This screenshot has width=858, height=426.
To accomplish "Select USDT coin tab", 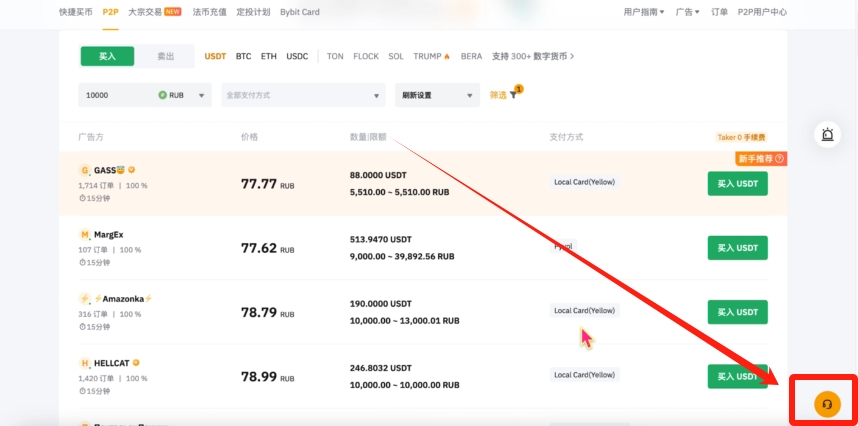I will tap(215, 56).
